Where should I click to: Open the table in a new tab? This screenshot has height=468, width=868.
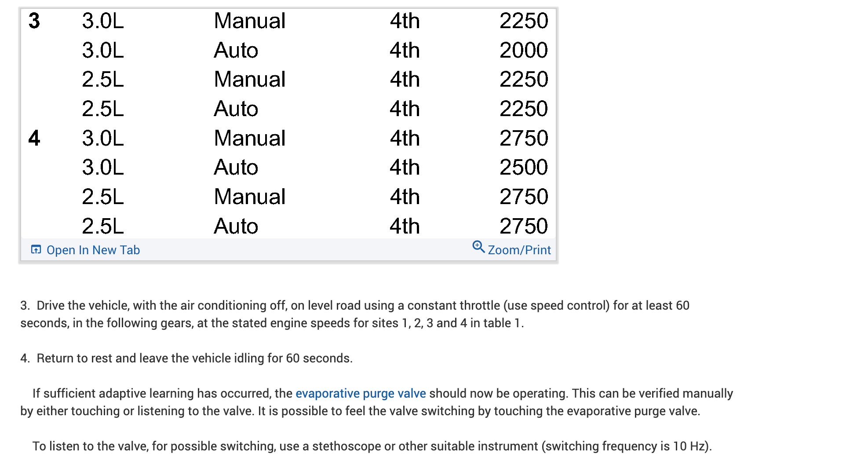pyautogui.click(x=93, y=250)
